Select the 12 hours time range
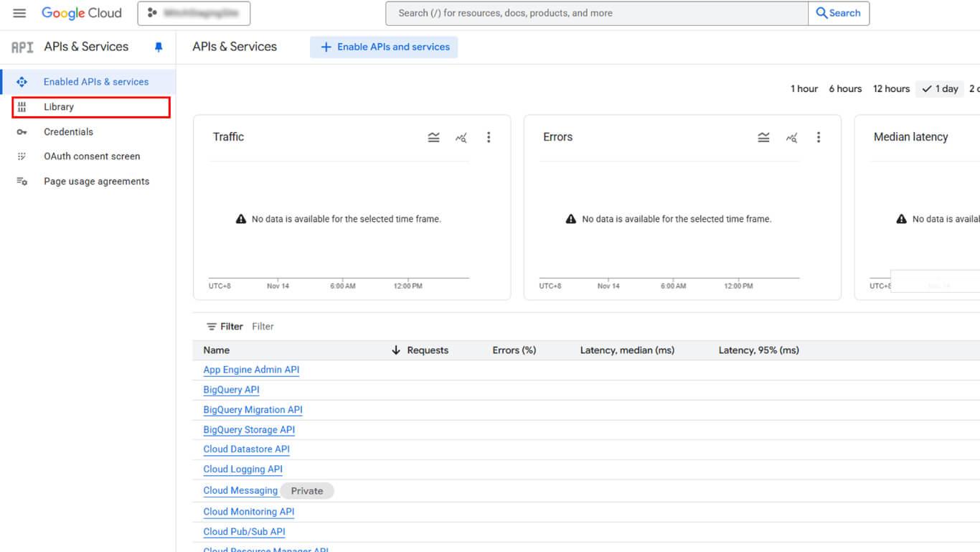Screen dimensions: 980x552 [891, 89]
